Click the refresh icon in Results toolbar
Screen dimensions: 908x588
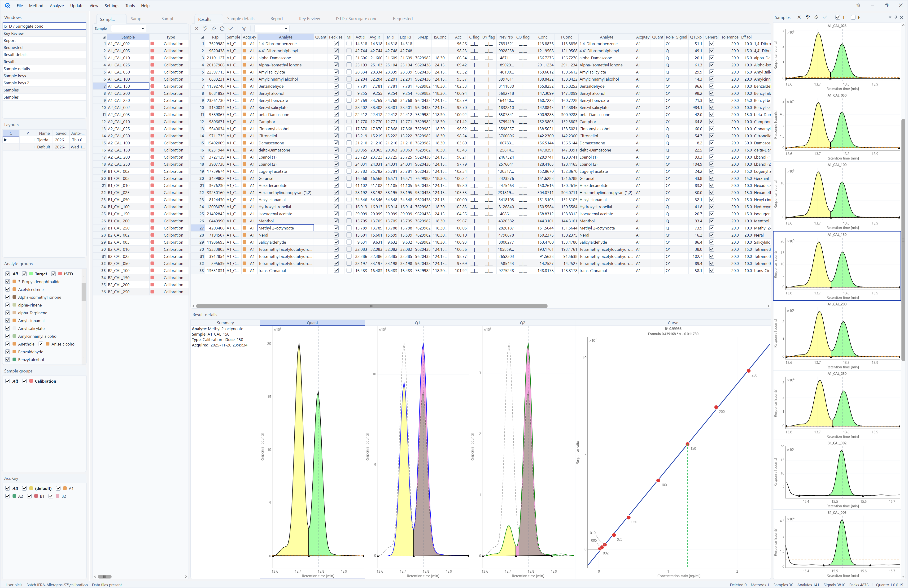pyautogui.click(x=222, y=29)
